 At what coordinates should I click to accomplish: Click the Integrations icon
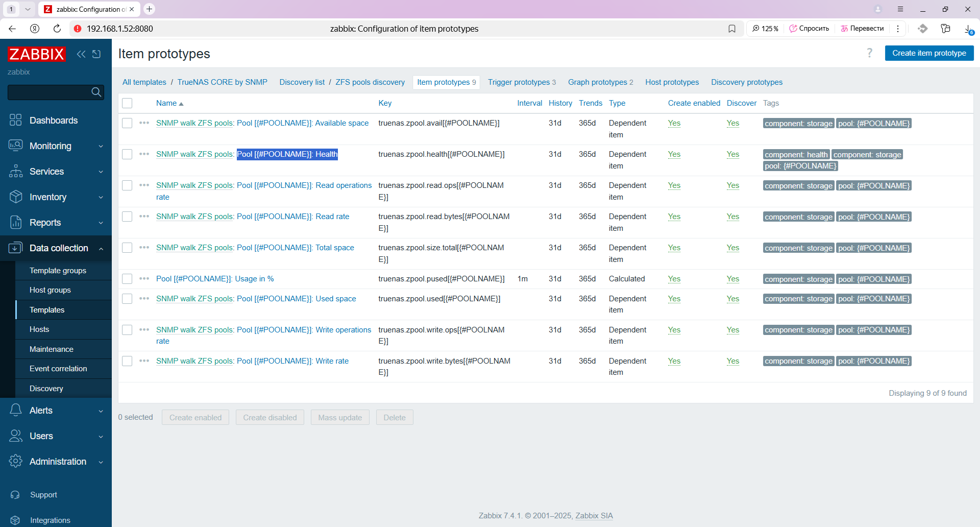pos(15,520)
